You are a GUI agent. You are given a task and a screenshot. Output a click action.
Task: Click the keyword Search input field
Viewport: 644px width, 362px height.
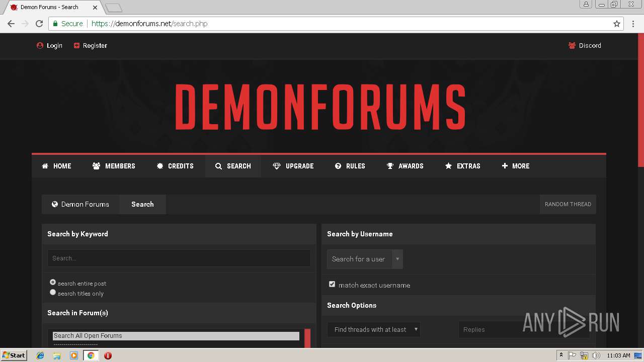pos(179,258)
